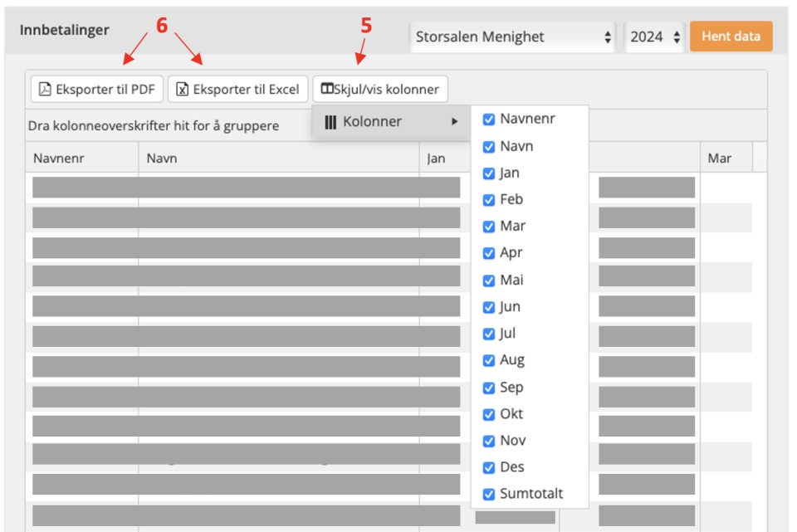Click the Hent data button
This screenshot has height=532, width=797.
(x=731, y=36)
